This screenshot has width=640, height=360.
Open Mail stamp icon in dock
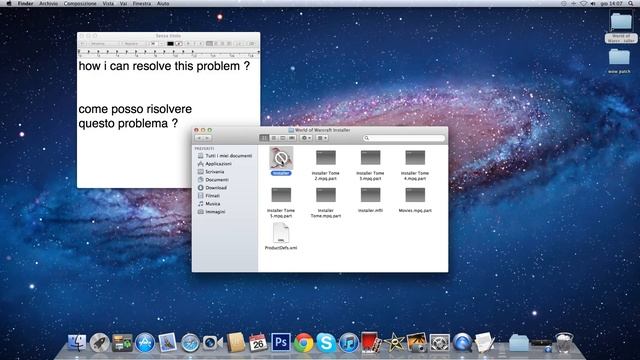(167, 343)
